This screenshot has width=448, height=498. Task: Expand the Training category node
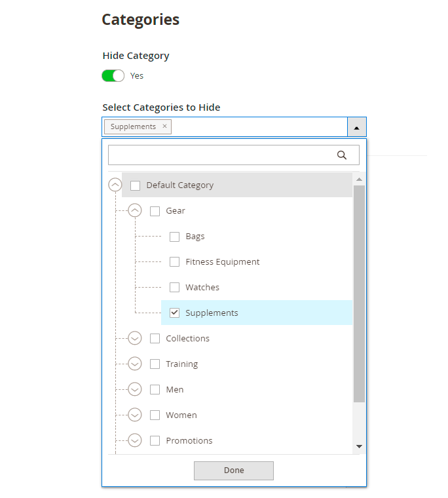pyautogui.click(x=135, y=364)
